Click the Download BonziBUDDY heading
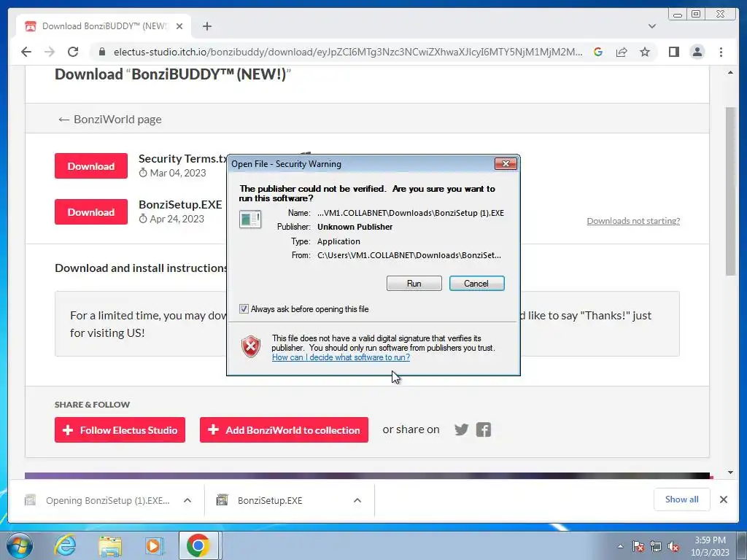This screenshot has width=747, height=560. point(172,75)
